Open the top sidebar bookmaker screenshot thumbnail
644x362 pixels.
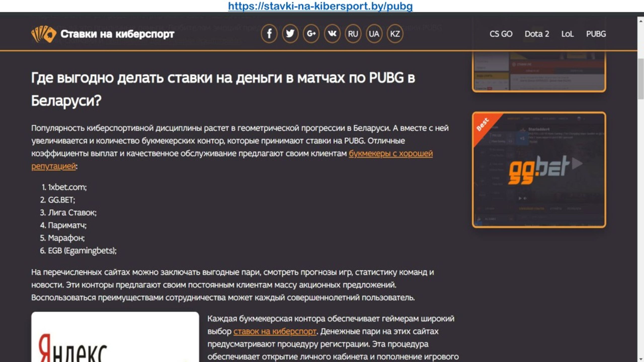point(539,72)
